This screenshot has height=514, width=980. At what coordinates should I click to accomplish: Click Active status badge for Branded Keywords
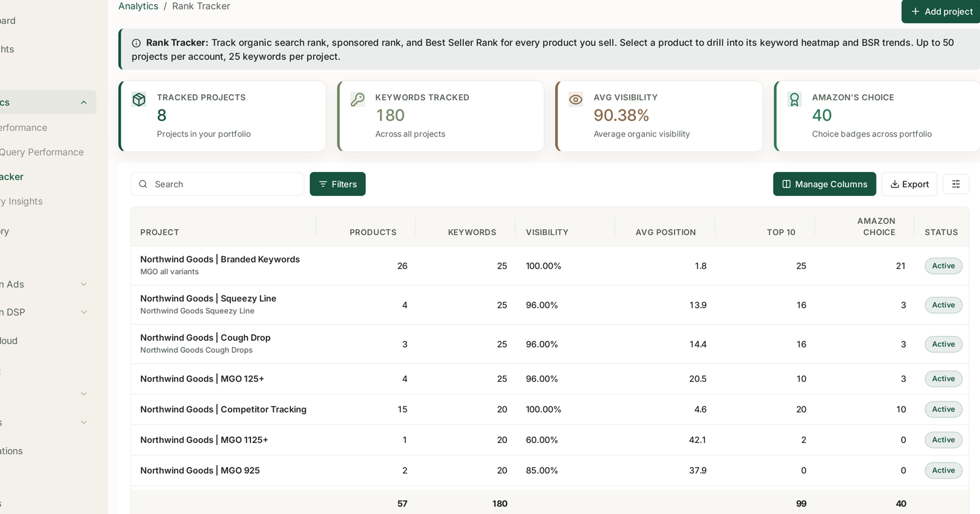pyautogui.click(x=943, y=266)
